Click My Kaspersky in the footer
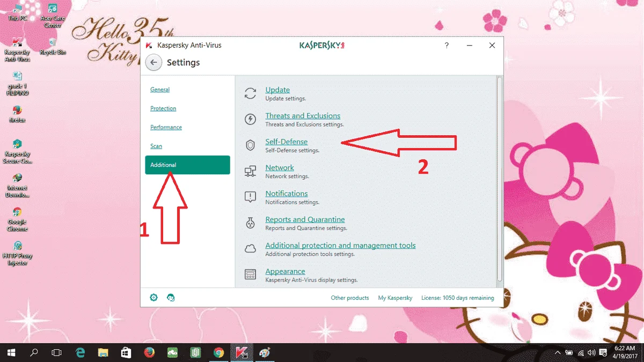 [x=395, y=298]
